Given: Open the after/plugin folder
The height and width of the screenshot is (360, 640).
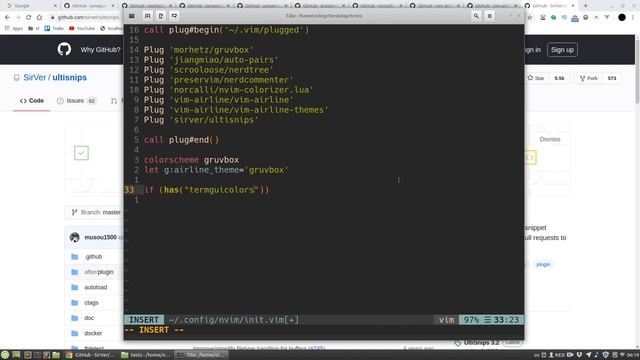Looking at the screenshot, I should [99, 272].
